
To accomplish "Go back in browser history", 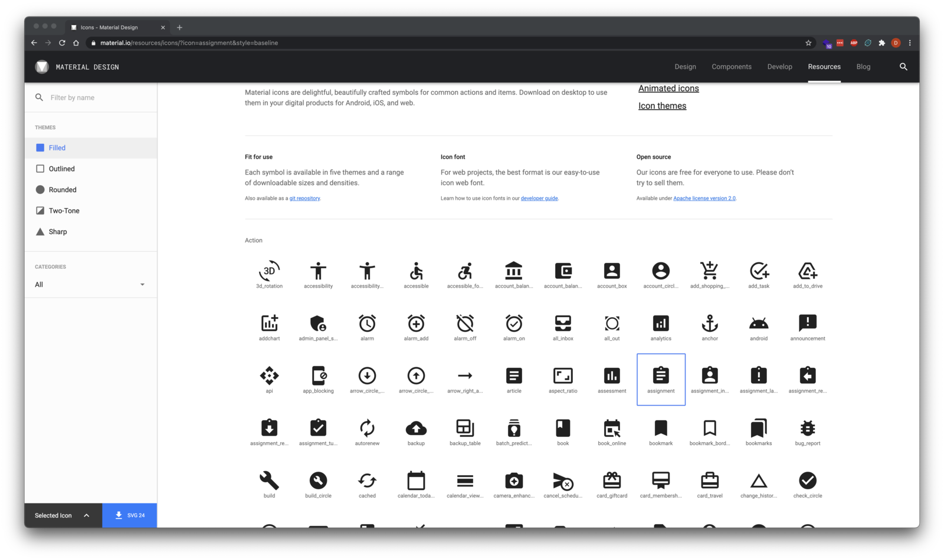I will (34, 43).
